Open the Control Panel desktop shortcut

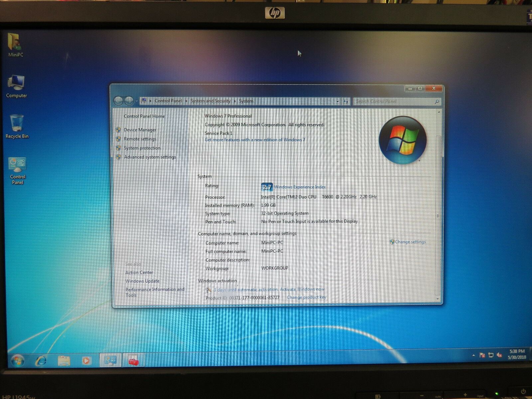(x=18, y=171)
